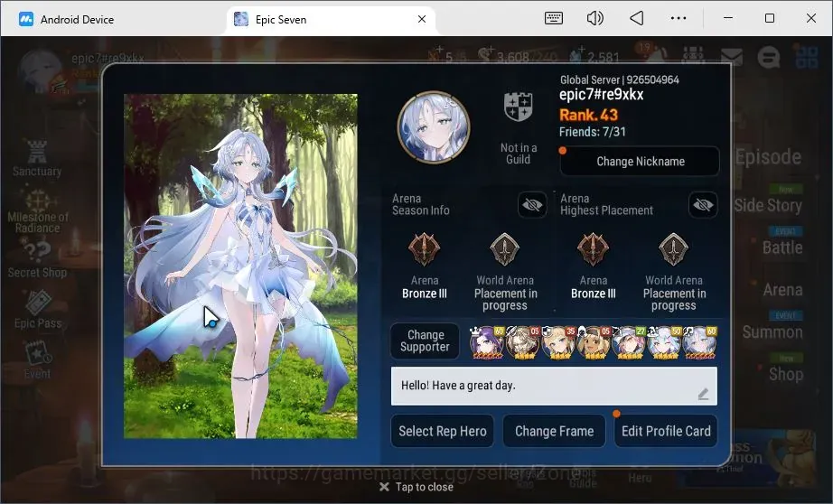Switch to the Android Device tab

67,20
